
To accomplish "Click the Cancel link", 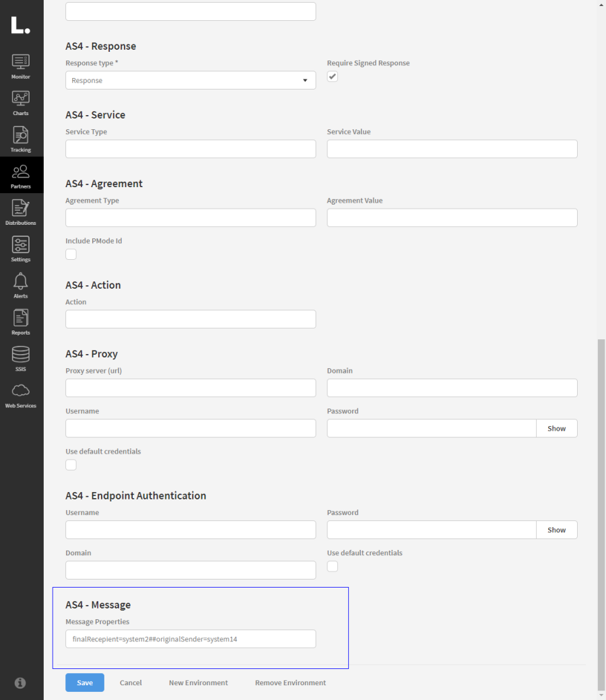I will point(131,682).
